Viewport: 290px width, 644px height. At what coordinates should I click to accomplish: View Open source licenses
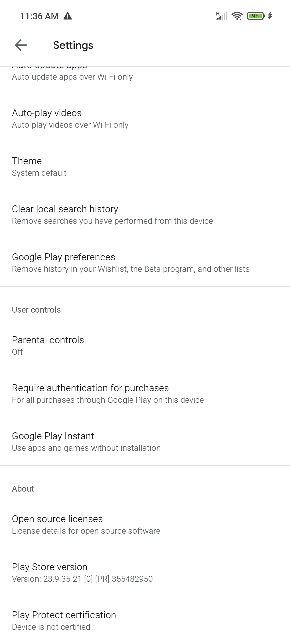click(145, 525)
